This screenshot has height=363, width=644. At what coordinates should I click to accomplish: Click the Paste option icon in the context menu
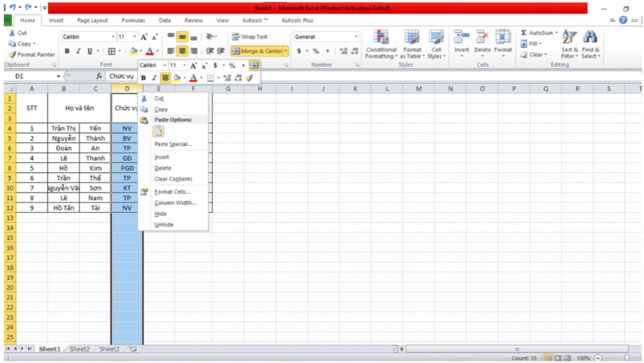pos(158,131)
